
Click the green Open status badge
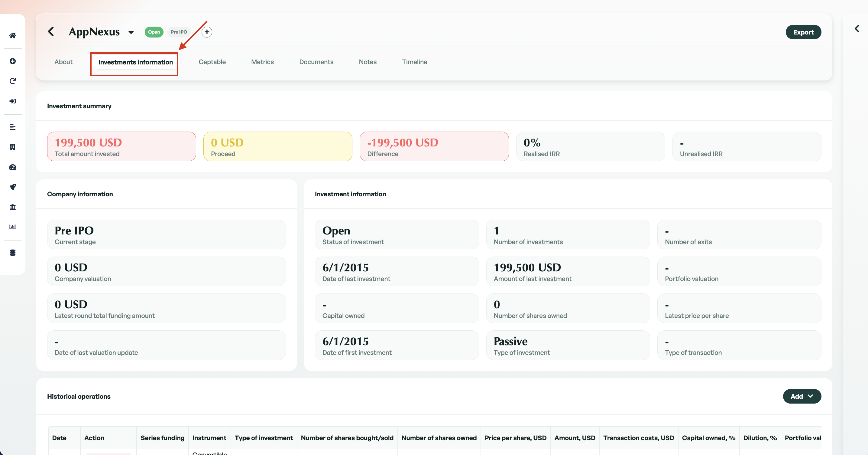154,32
